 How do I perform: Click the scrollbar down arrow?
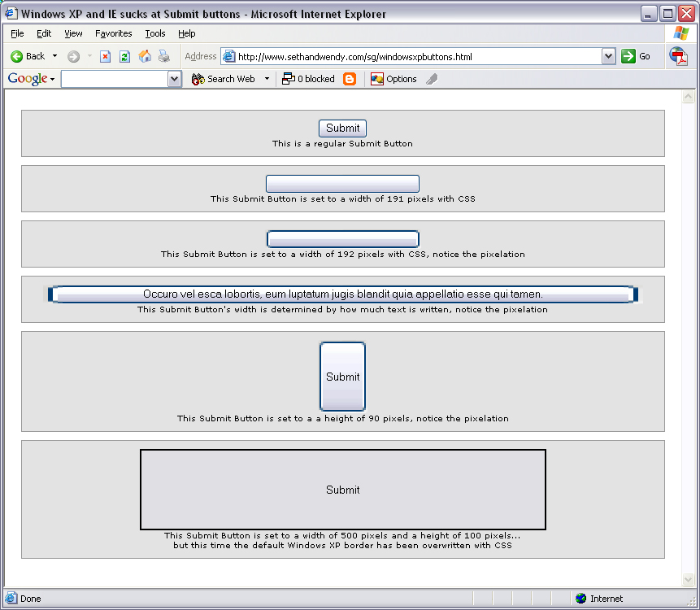coord(688,580)
